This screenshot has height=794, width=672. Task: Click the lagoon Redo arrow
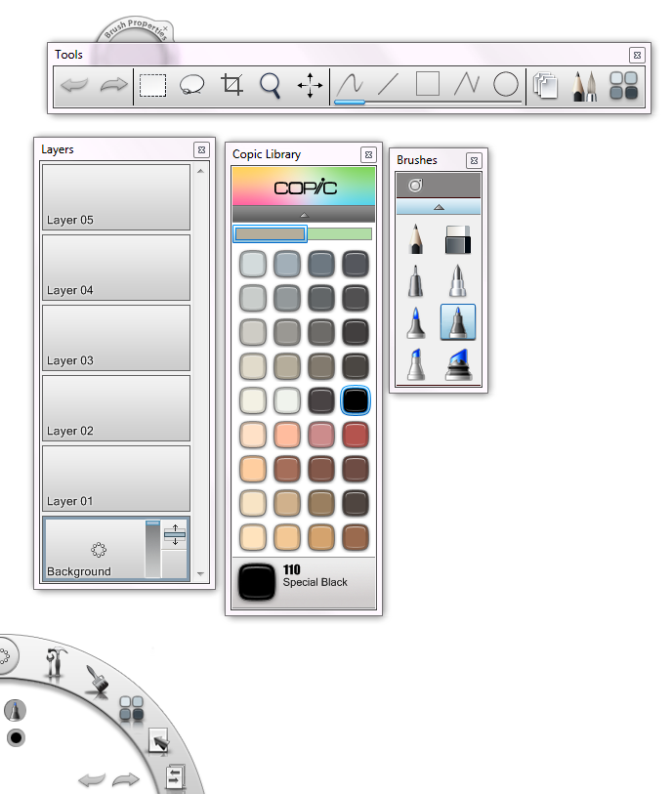tap(126, 779)
